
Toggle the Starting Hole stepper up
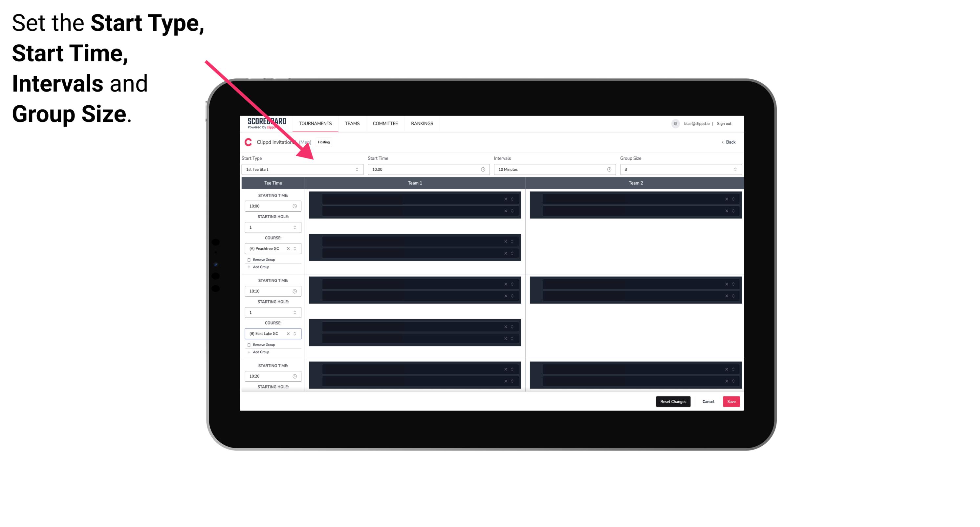click(x=294, y=226)
